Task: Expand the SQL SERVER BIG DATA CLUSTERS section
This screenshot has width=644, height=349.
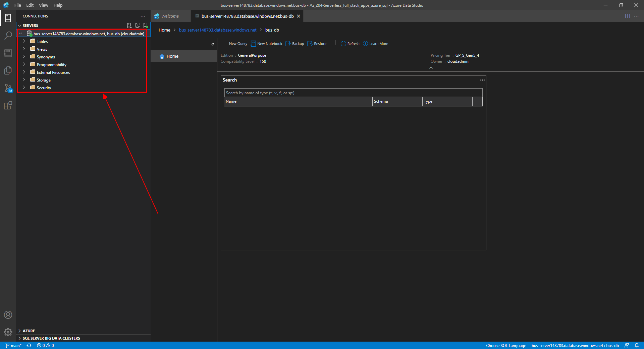Action: point(19,338)
